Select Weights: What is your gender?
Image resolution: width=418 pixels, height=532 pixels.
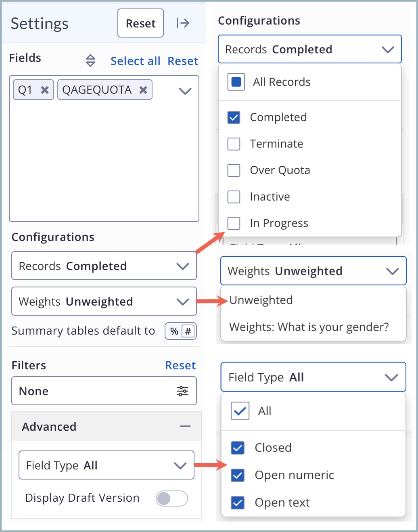coord(309,327)
